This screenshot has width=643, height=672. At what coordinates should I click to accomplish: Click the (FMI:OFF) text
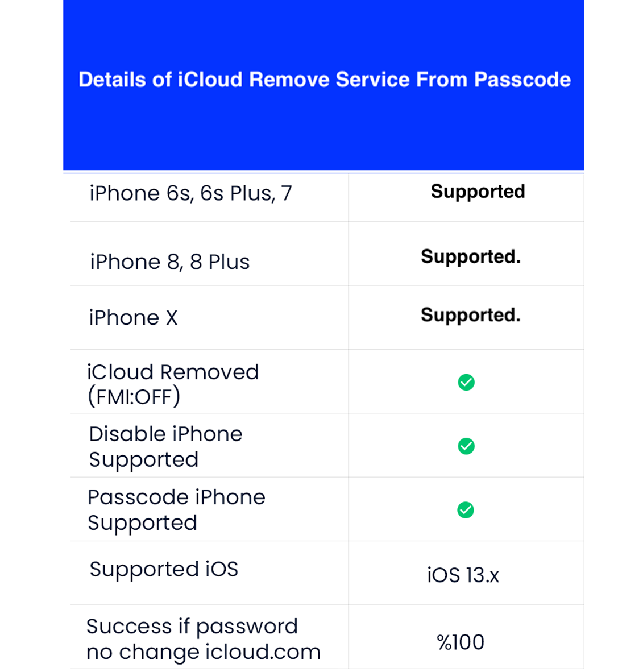pos(134,397)
